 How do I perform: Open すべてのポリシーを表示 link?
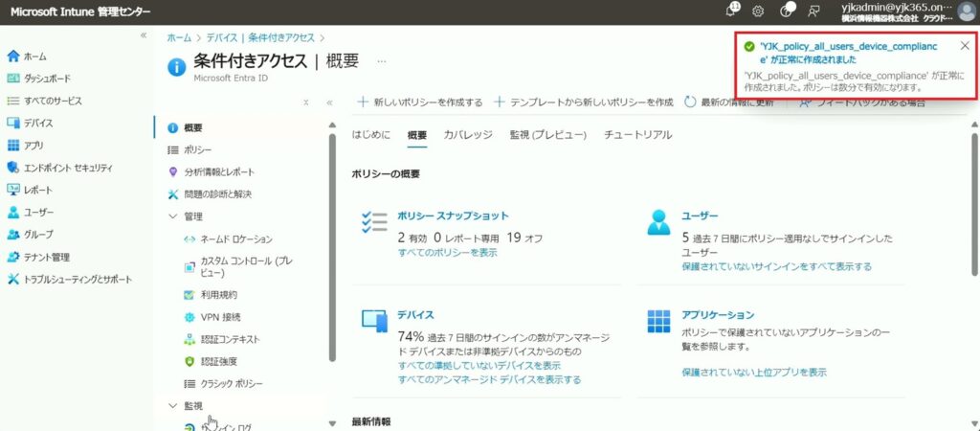pyautogui.click(x=448, y=252)
